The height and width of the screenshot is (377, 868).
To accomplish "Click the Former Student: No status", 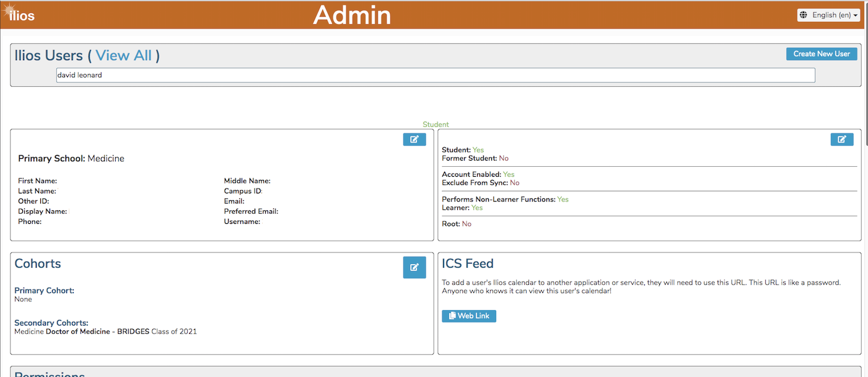I will (475, 158).
